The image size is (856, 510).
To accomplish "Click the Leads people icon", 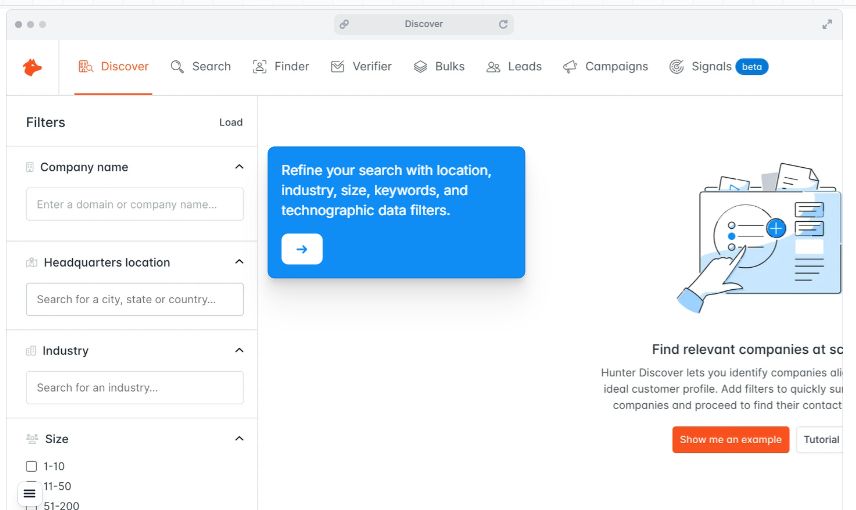I will coord(493,67).
